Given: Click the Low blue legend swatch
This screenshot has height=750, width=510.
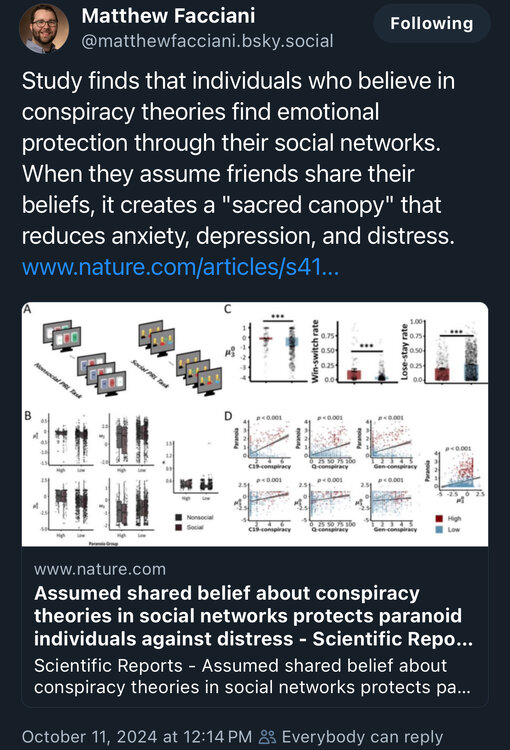Looking at the screenshot, I should 439,529.
